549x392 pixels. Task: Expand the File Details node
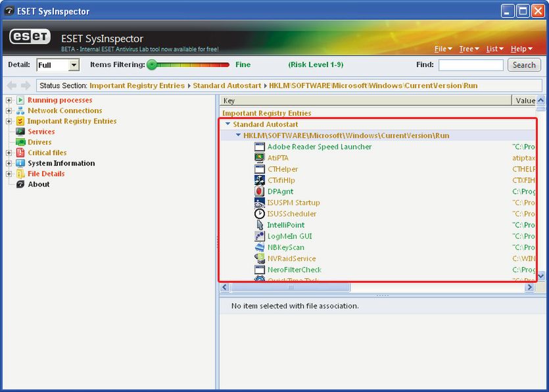point(9,174)
